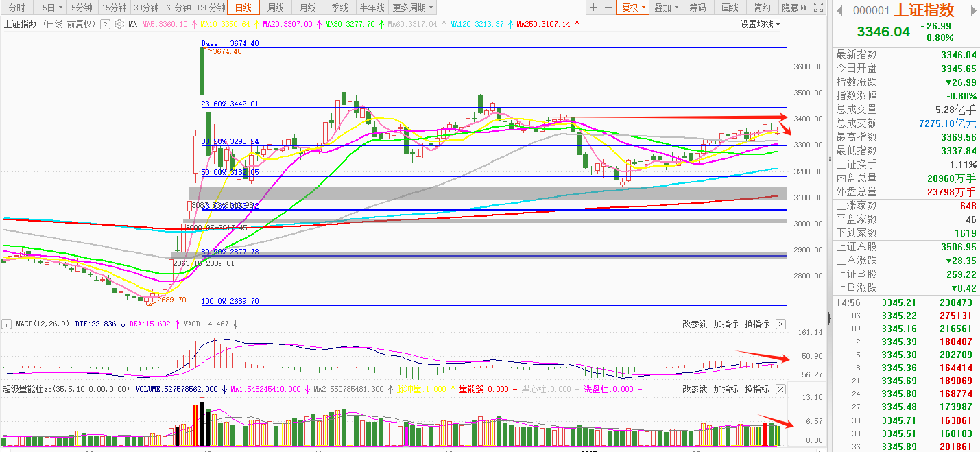
Task: Zoom in chart with the plus icon
Action: [594, 8]
